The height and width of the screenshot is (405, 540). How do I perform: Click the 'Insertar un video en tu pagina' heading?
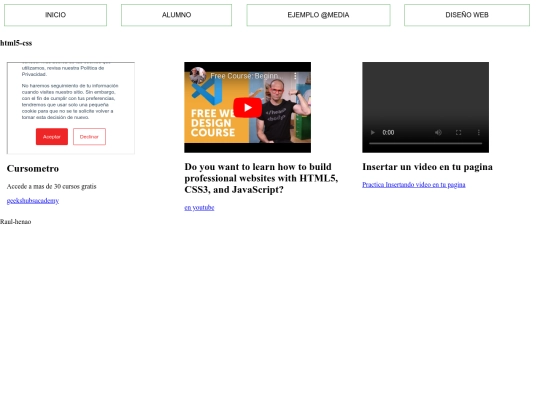[427, 167]
